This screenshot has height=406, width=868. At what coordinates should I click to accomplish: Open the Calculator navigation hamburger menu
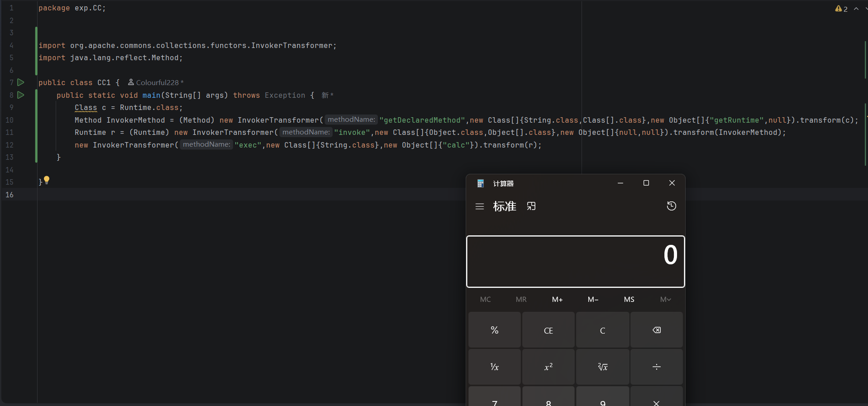480,206
